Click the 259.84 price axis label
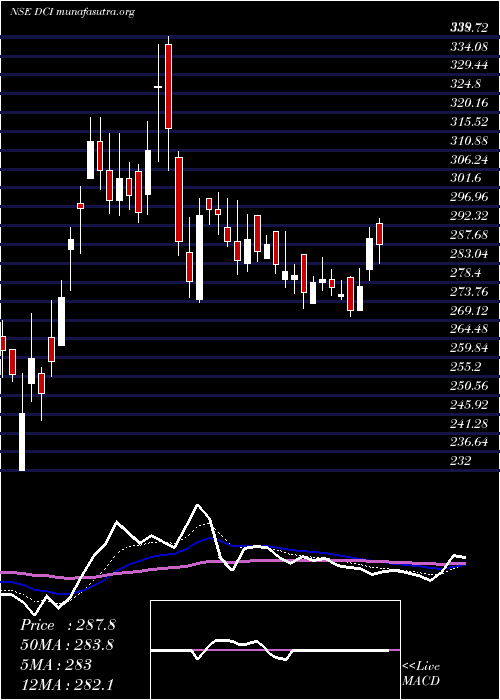Image resolution: width=500 pixels, height=700 pixels. pyautogui.click(x=469, y=347)
